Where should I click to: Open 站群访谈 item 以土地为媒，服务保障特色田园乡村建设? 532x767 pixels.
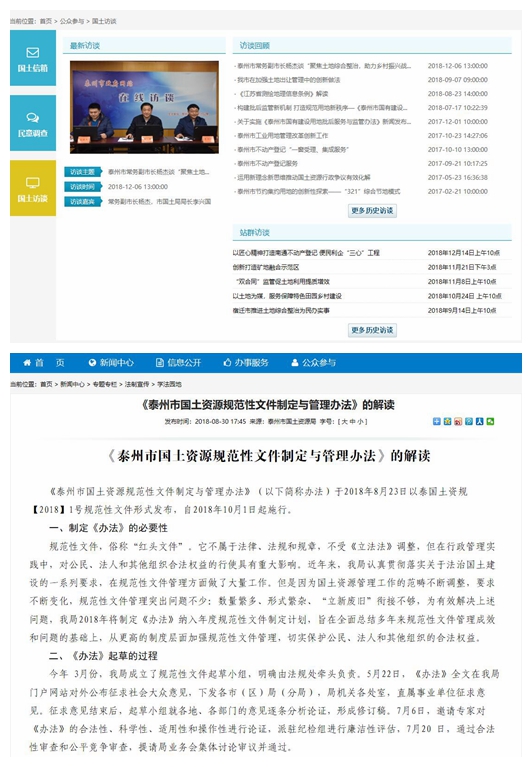click(287, 296)
